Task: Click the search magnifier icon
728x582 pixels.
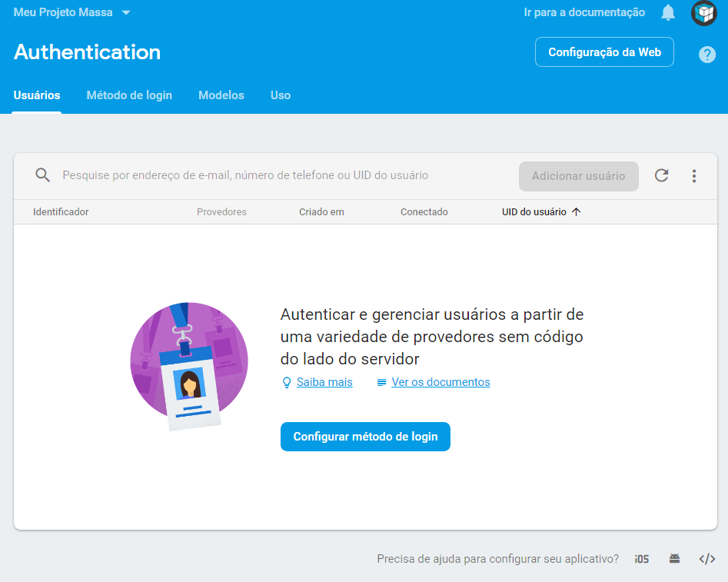Action: [43, 175]
